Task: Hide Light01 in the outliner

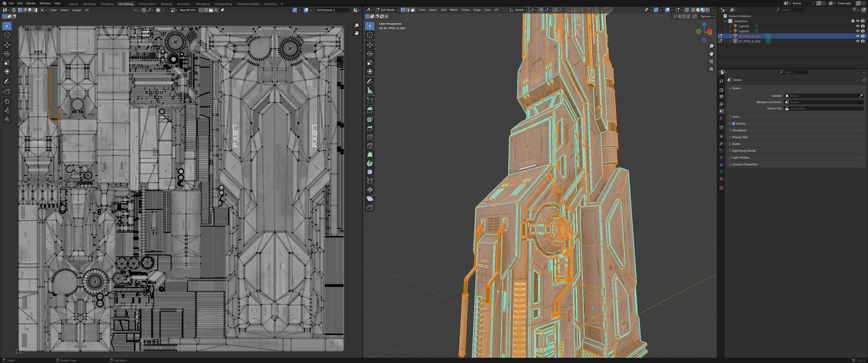Action: pos(858,26)
